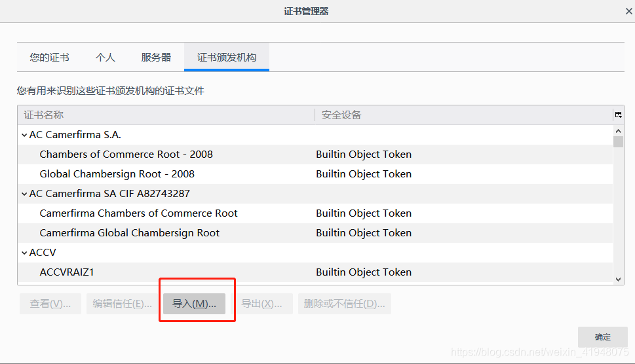Collapse the ACCV group
The width and height of the screenshot is (635, 364).
[24, 253]
